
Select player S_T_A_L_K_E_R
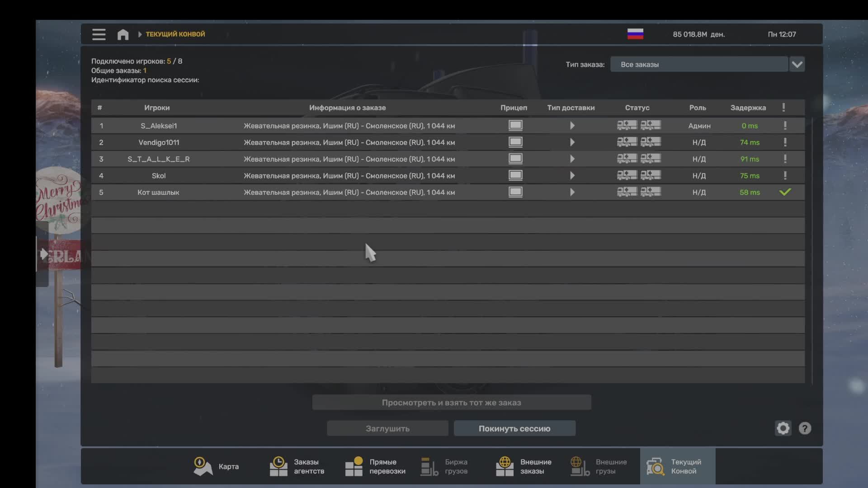pos(159,159)
